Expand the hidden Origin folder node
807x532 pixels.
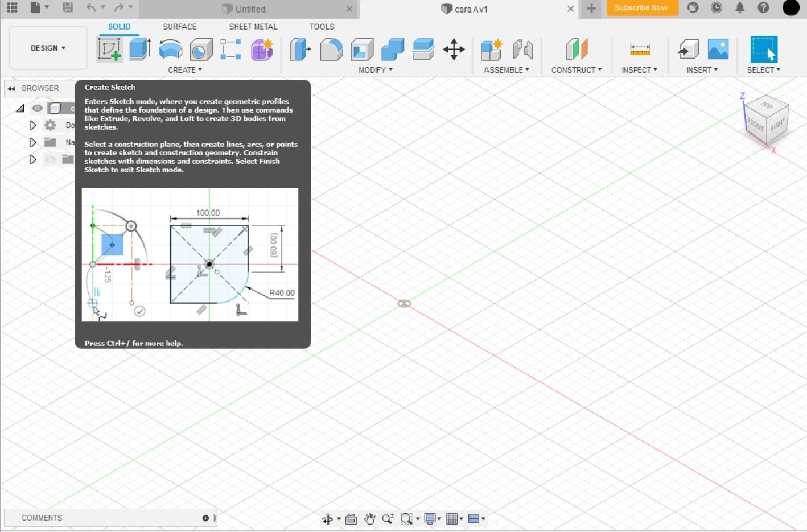tap(32, 159)
